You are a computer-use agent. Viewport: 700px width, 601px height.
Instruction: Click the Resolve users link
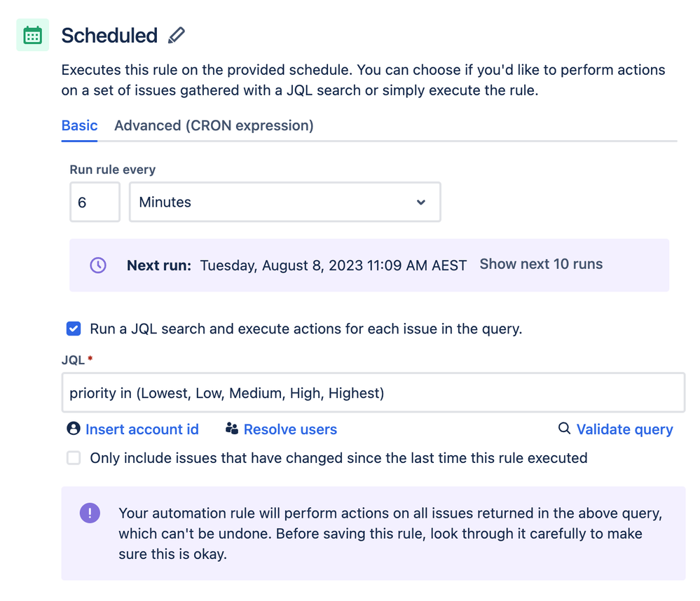290,429
